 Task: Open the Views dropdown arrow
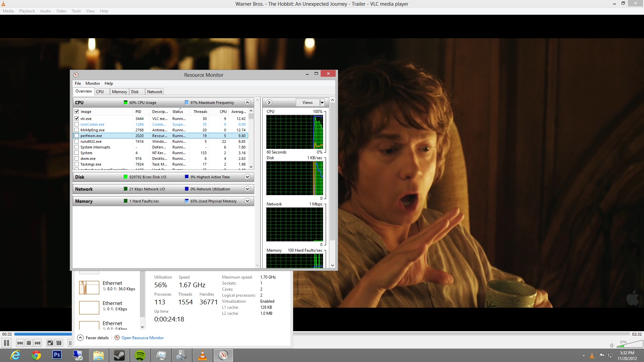click(x=322, y=103)
